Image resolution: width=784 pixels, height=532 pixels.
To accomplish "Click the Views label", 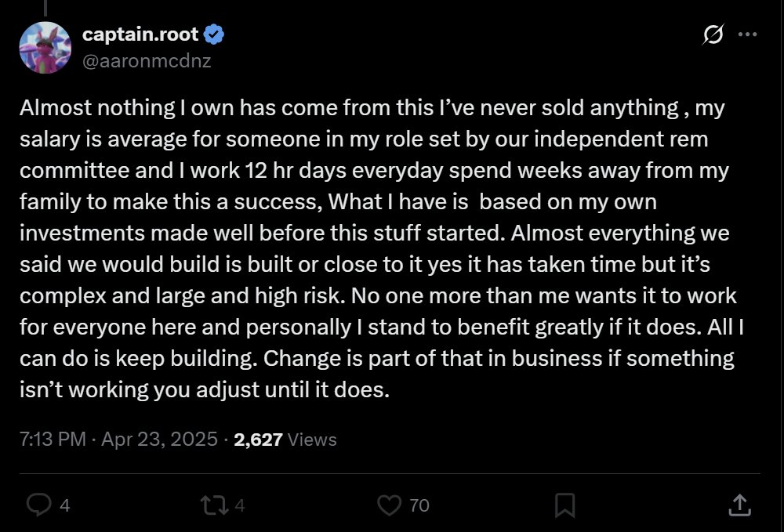I will 312,440.
